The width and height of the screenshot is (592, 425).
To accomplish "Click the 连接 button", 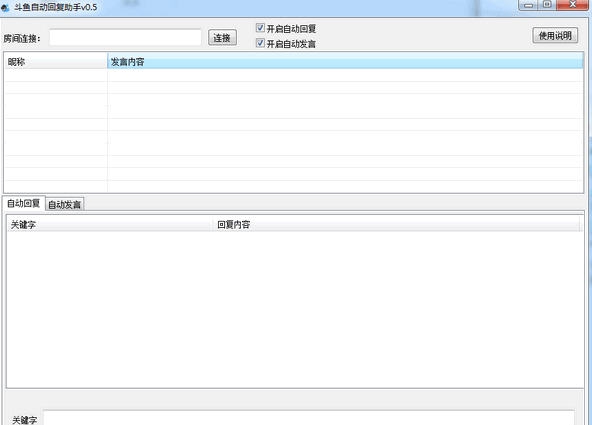I will (x=222, y=38).
